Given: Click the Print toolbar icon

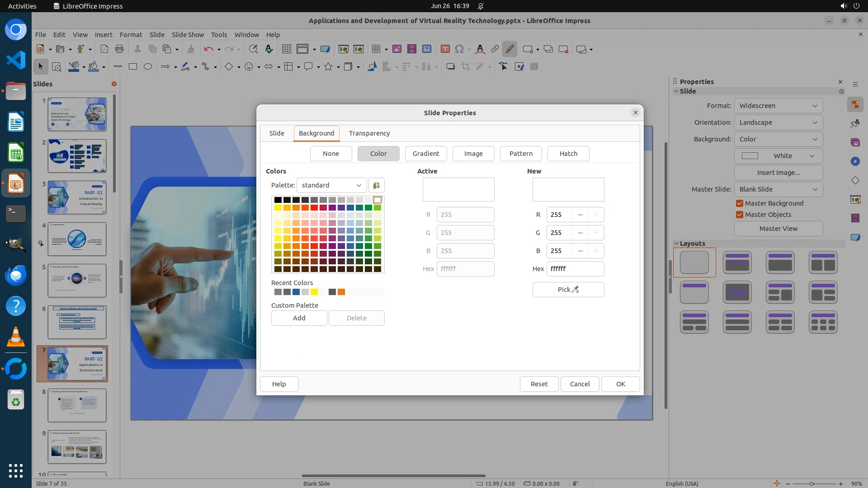Looking at the screenshot, I should pos(119,49).
